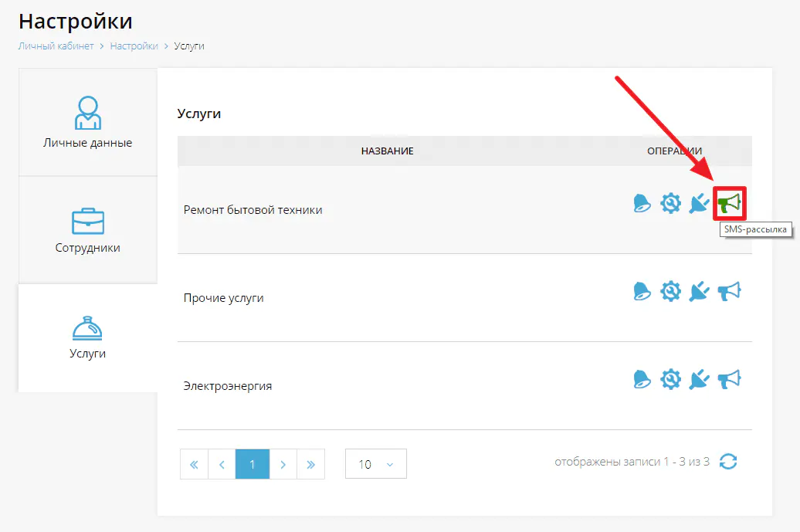Jump to last page of table
Screen dimensions: 800x532
[x=311, y=464]
